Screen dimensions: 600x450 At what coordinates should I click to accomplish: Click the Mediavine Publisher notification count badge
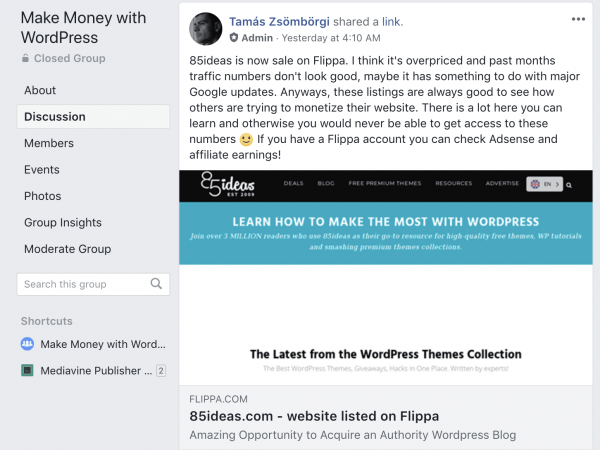click(160, 371)
